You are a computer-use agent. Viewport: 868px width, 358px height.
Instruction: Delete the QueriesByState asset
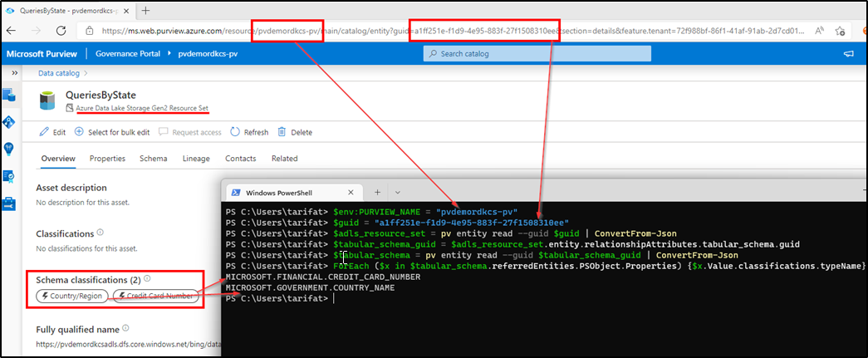295,132
